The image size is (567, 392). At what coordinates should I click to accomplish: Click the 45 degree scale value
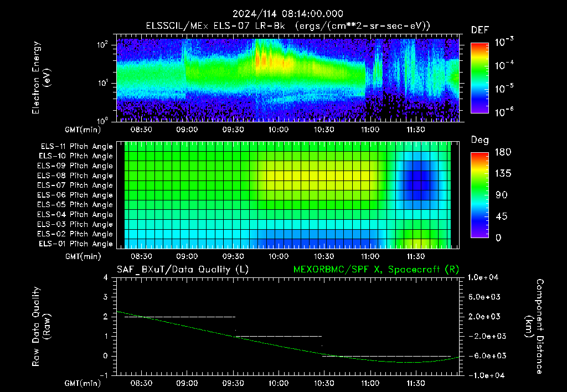click(x=501, y=216)
